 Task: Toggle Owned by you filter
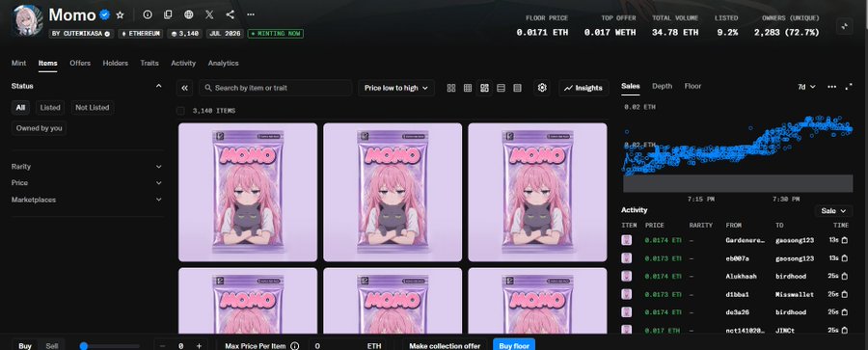tap(39, 128)
